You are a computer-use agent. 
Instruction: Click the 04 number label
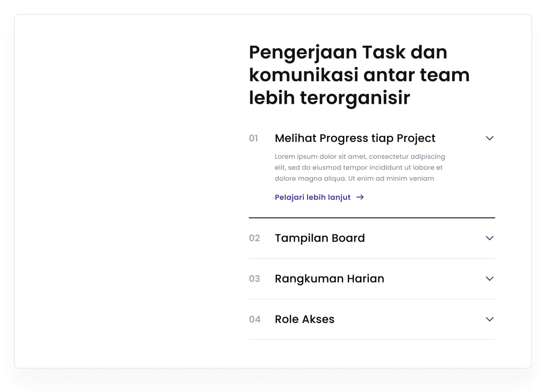[x=254, y=320]
